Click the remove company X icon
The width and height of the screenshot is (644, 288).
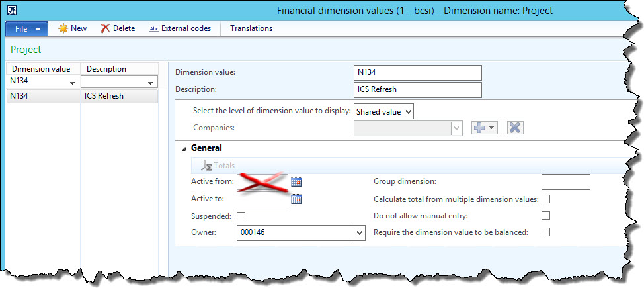coord(515,128)
